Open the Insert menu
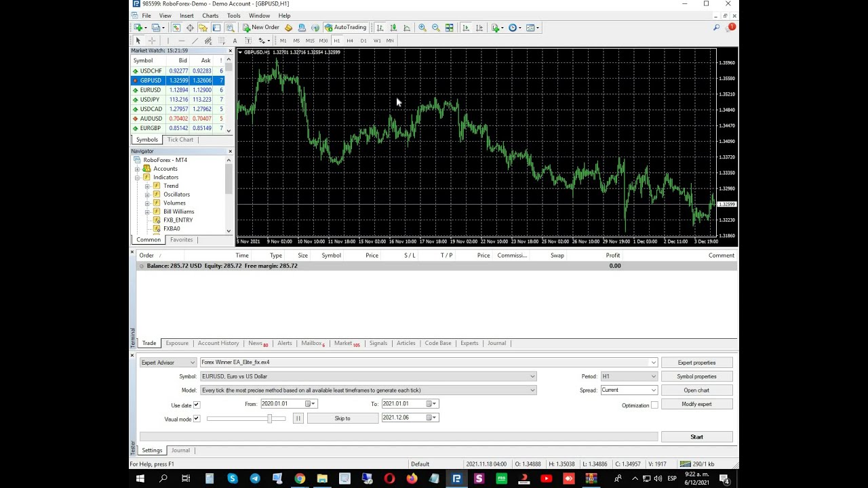Viewport: 868px width, 488px height. click(186, 16)
